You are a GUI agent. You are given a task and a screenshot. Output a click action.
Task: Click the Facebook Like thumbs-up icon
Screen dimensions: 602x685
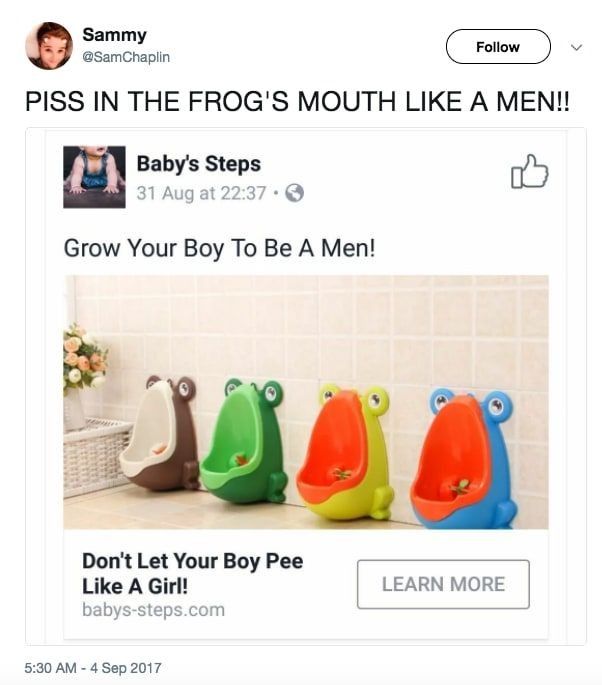pos(529,172)
